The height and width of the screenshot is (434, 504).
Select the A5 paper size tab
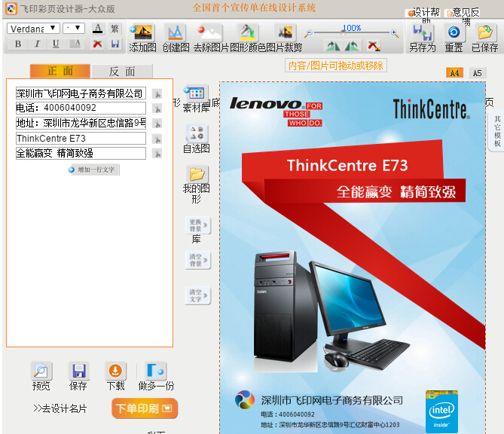click(476, 73)
